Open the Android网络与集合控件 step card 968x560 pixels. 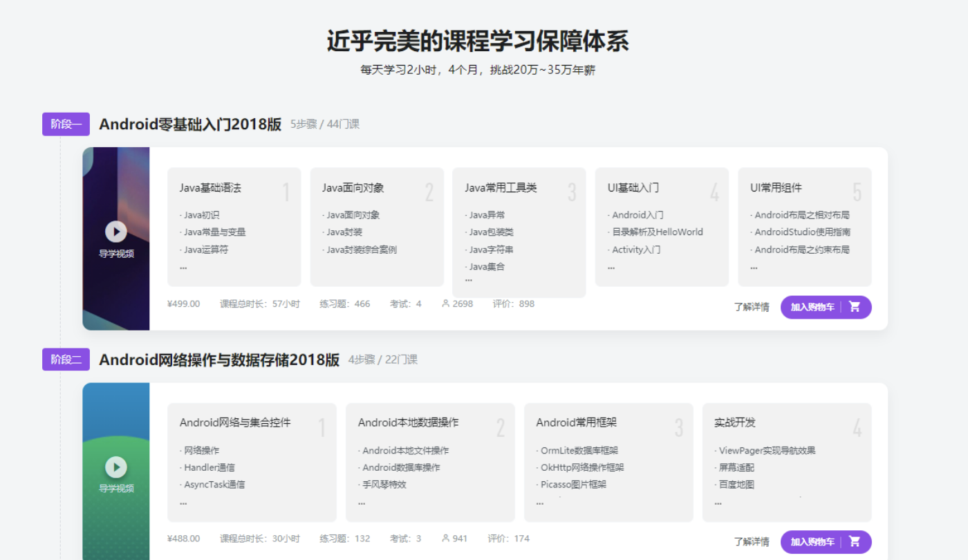pyautogui.click(x=252, y=463)
